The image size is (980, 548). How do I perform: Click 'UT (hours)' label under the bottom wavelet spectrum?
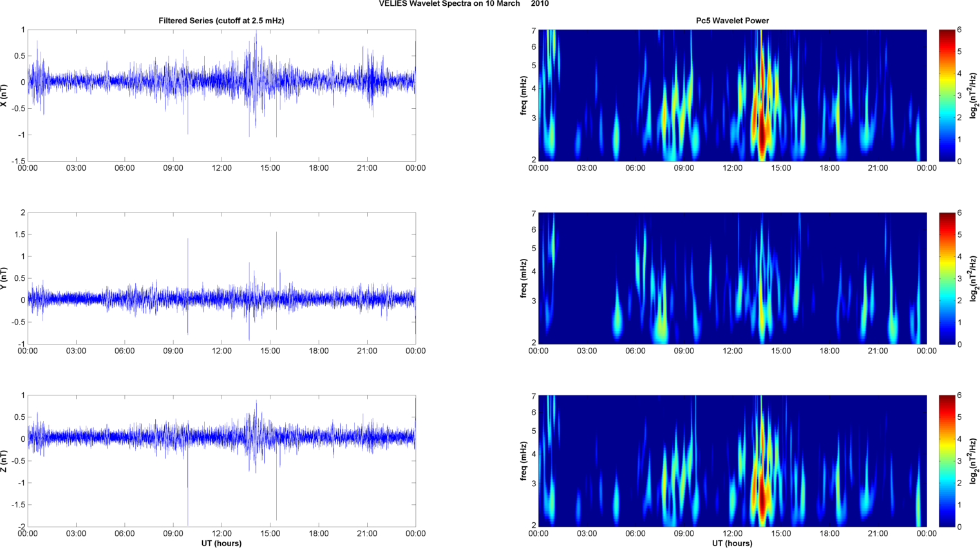(732, 543)
